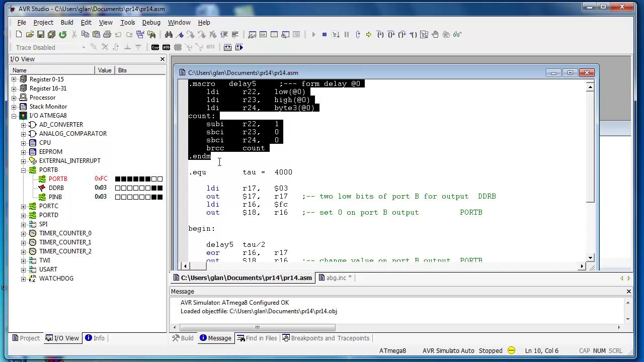This screenshot has width=644, height=362.
Task: Click the hand Toggle Breakpoint icon
Action: [435, 34]
